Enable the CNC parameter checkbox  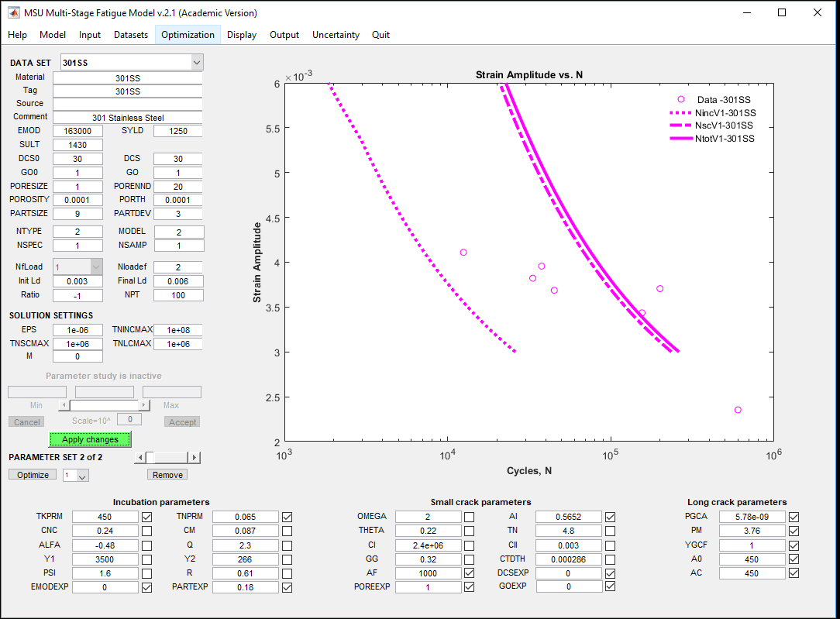(x=146, y=531)
